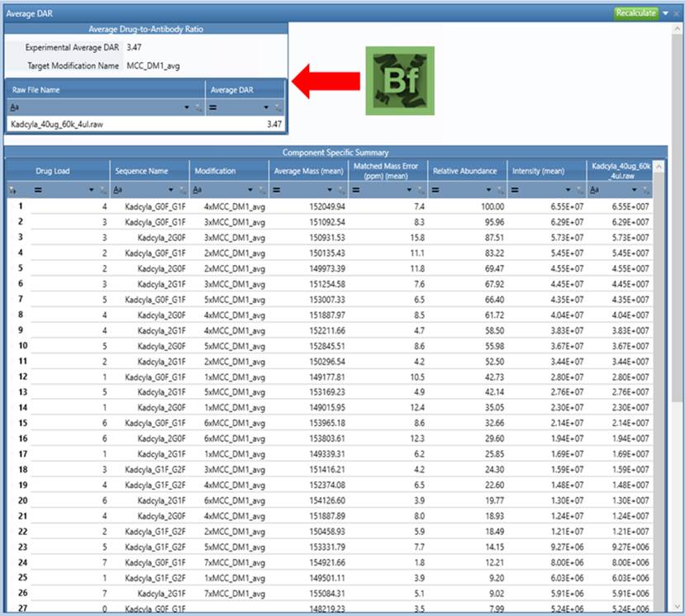
Task: Sort by the Relative Abundance column header
Action: pyautogui.click(x=466, y=171)
